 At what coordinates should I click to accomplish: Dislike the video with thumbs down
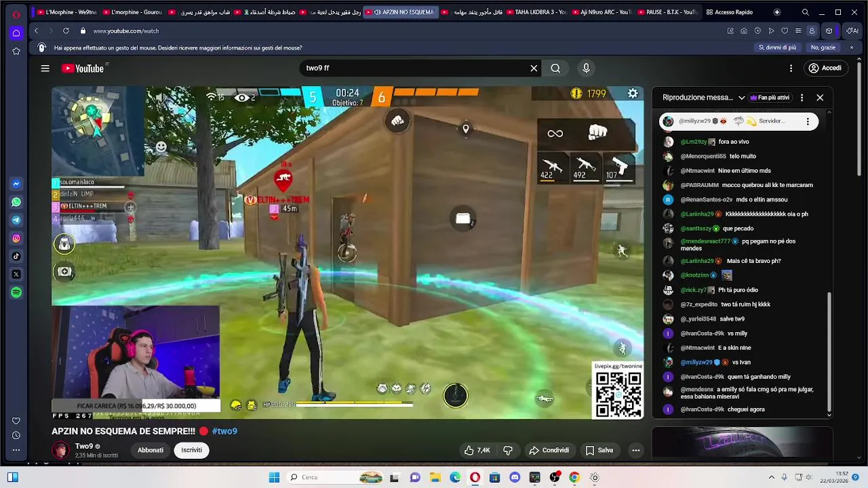pyautogui.click(x=507, y=450)
